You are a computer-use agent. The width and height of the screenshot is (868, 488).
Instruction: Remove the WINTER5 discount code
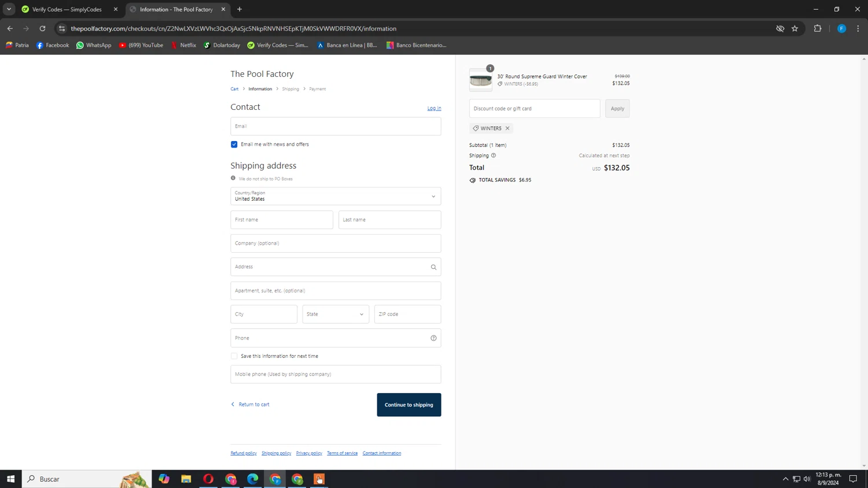pyautogui.click(x=507, y=128)
